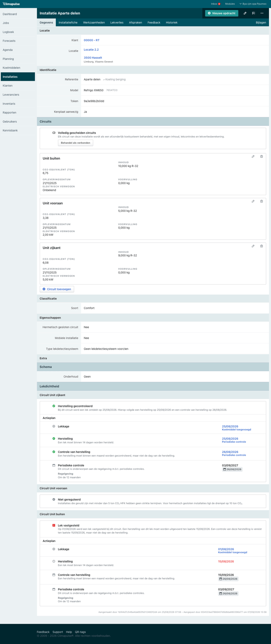This screenshot has height=644, width=271.
Task: Click the edit pencil icon in header
Action: (x=245, y=13)
